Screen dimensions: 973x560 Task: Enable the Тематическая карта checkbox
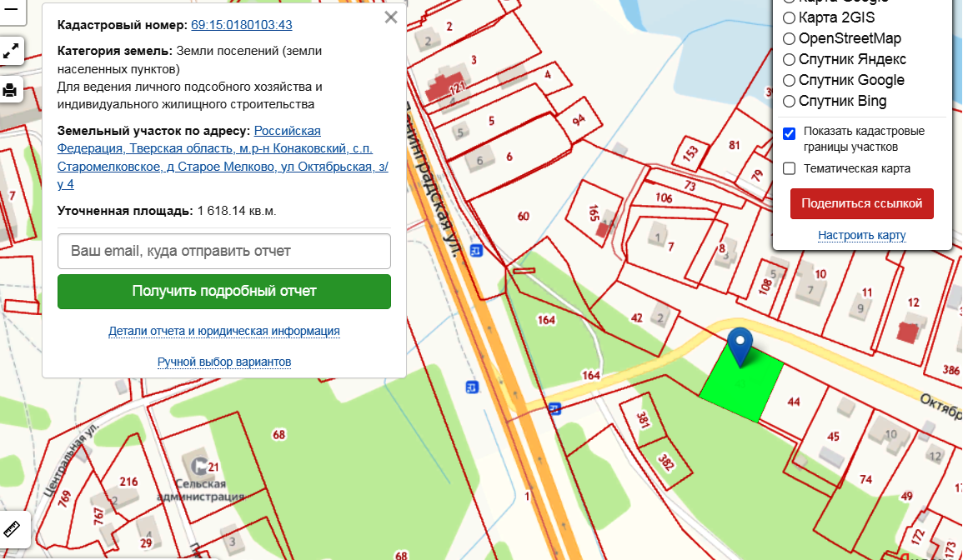[x=790, y=168]
